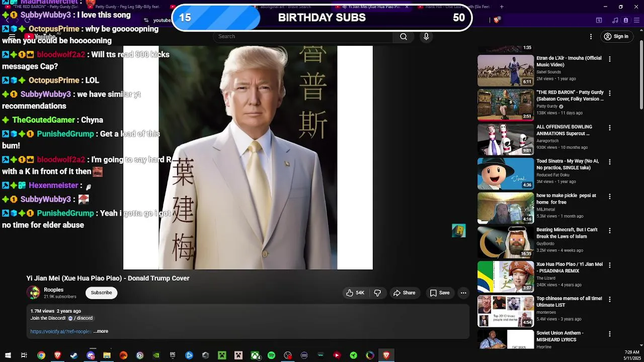Open a new browser tab with plus
Viewport: 644px width, 362px height.
pos(502,7)
